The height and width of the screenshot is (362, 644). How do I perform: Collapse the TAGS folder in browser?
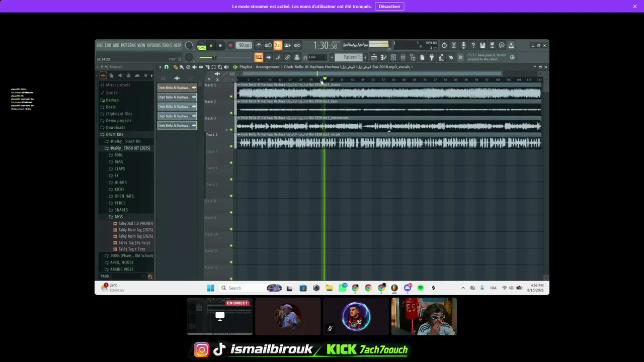tap(118, 217)
